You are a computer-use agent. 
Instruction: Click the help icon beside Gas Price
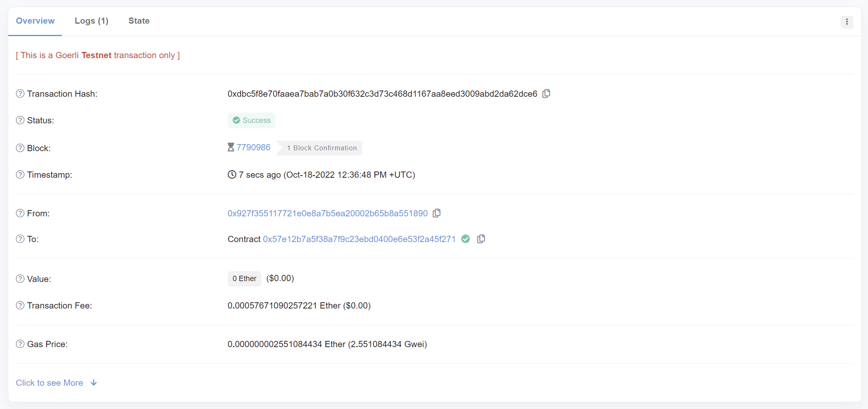[20, 344]
